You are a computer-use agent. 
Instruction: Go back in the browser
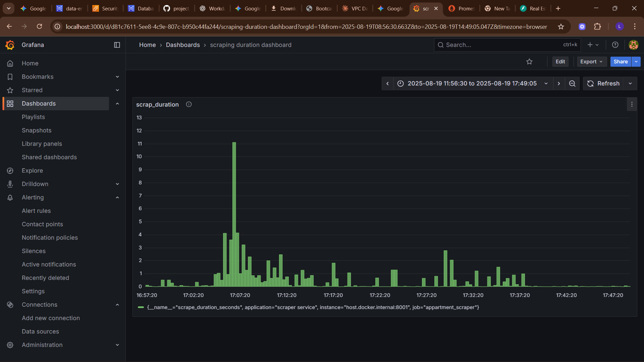coord(9,26)
